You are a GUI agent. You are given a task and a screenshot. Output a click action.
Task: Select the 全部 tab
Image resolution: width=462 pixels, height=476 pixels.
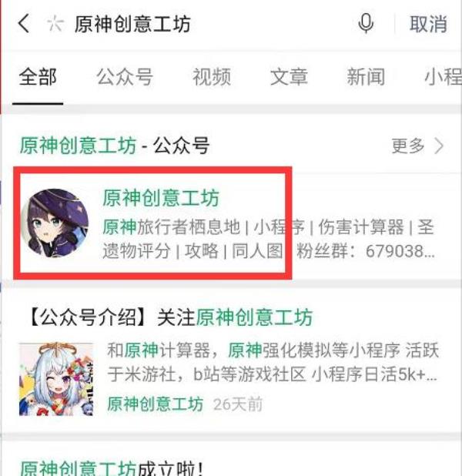tap(38, 77)
